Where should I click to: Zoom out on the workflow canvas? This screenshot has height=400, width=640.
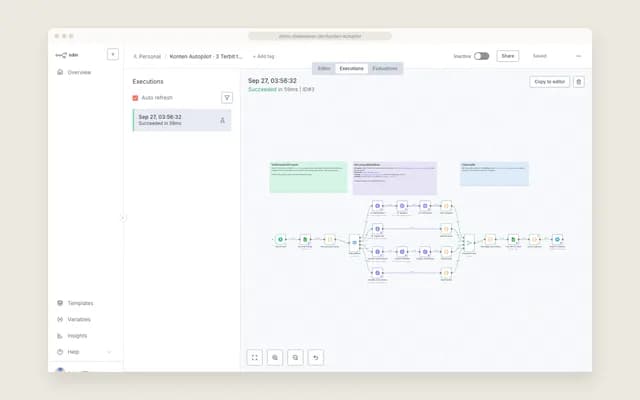point(296,358)
